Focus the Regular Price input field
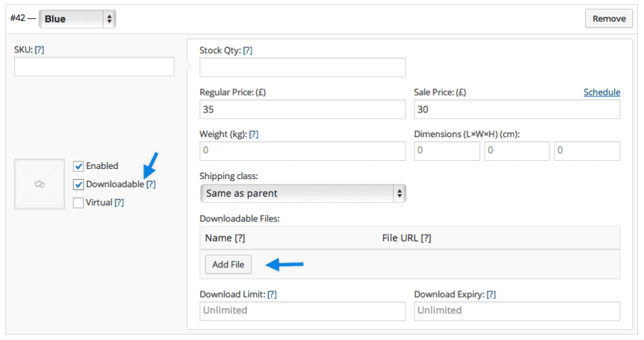 point(302,109)
